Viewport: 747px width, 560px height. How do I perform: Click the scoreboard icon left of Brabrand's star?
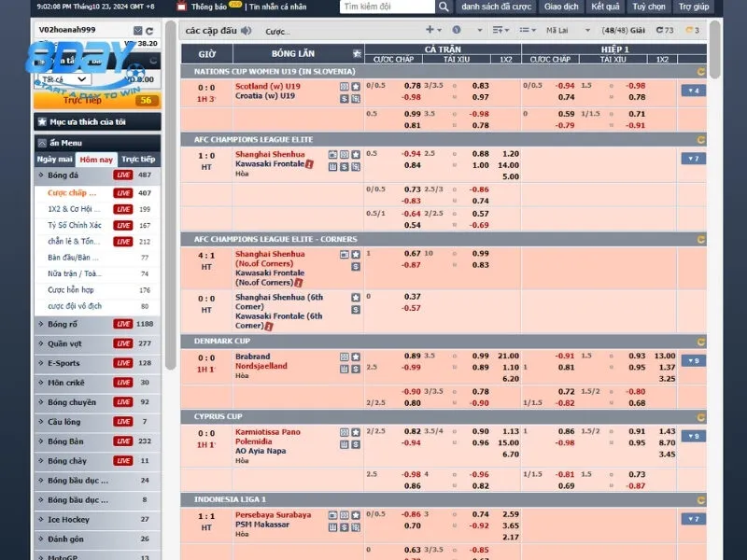(344, 357)
